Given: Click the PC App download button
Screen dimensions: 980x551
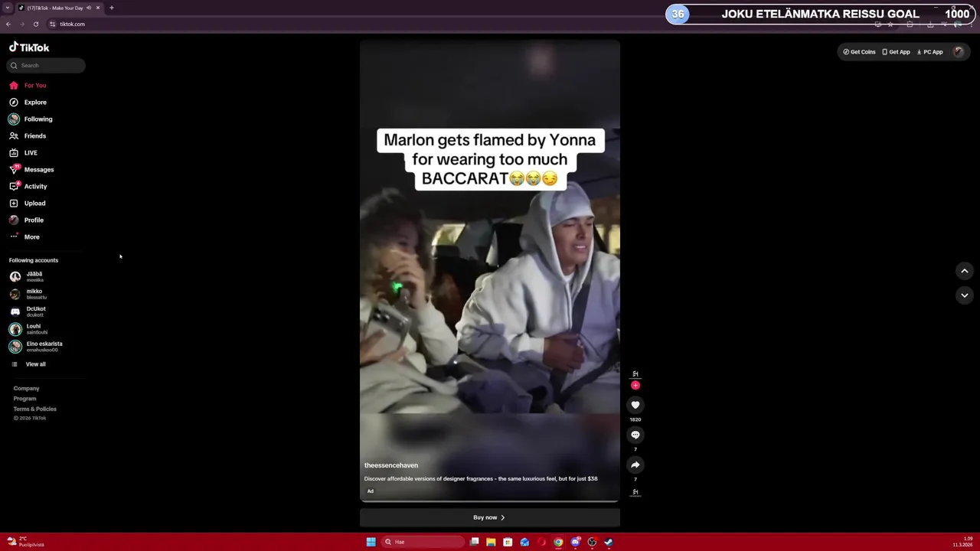Looking at the screenshot, I should point(929,52).
